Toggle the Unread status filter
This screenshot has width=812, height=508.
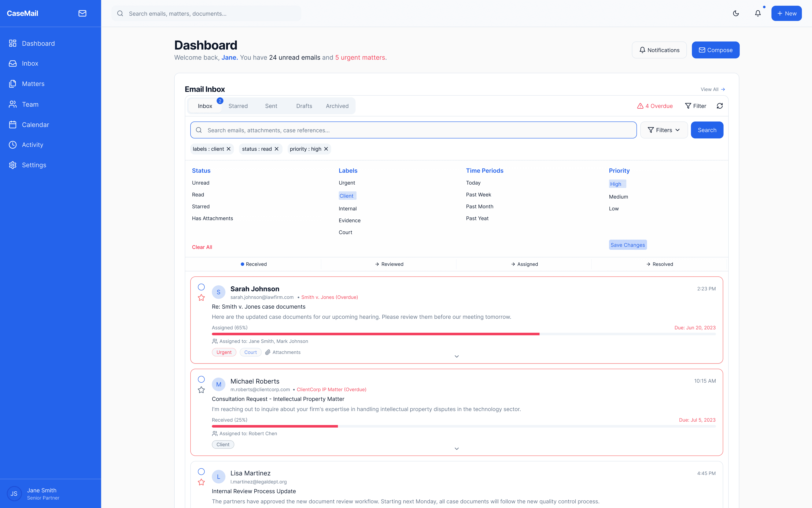[x=201, y=183]
